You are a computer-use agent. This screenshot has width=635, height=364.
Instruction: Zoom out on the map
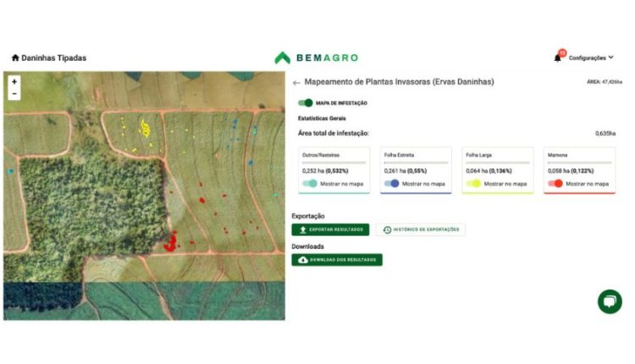pos(14,94)
